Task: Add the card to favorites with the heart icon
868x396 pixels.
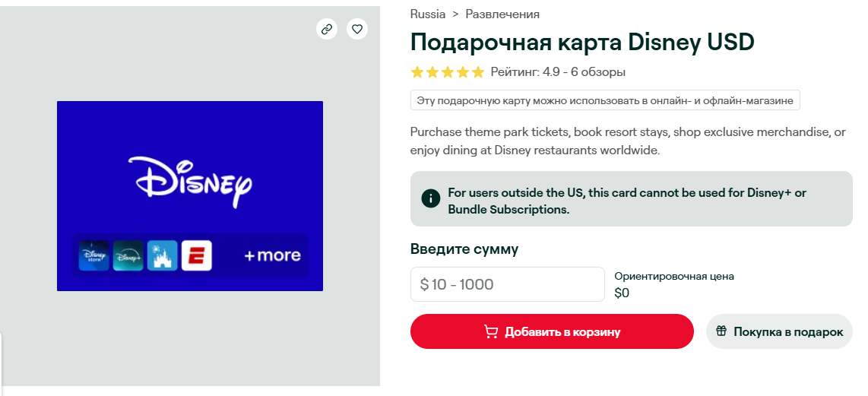Action: pyautogui.click(x=357, y=30)
